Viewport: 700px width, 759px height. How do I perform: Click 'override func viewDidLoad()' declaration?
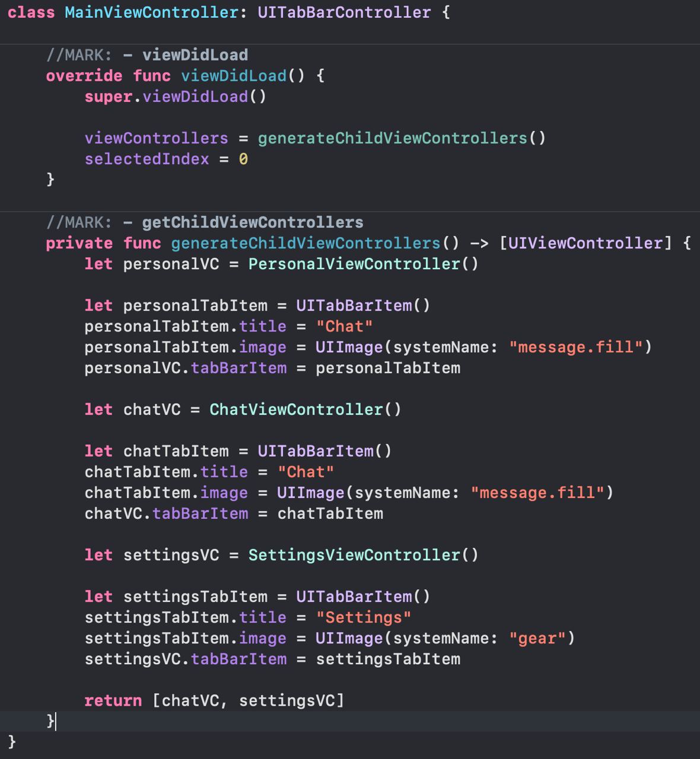click(185, 76)
